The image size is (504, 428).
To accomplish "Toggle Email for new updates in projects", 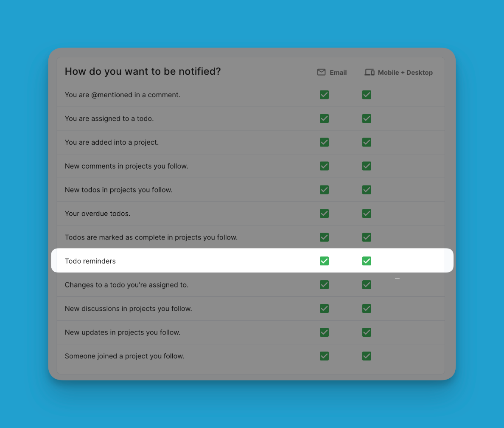I will tap(324, 332).
